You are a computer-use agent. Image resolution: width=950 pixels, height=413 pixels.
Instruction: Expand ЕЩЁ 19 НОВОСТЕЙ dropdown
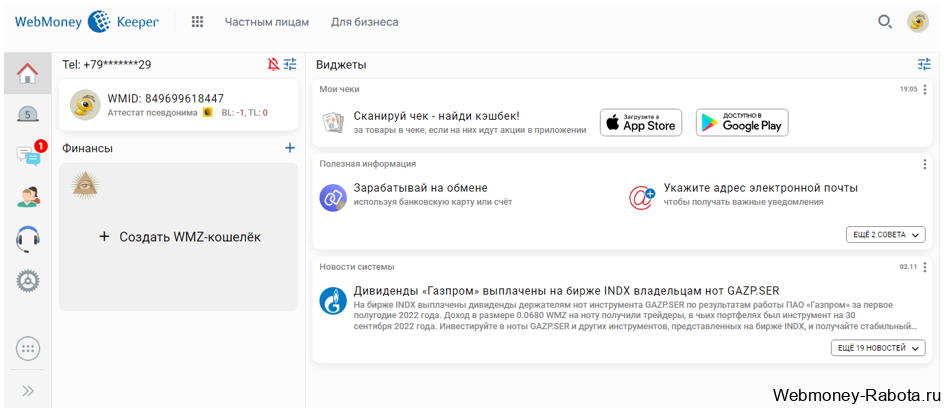[x=879, y=348]
